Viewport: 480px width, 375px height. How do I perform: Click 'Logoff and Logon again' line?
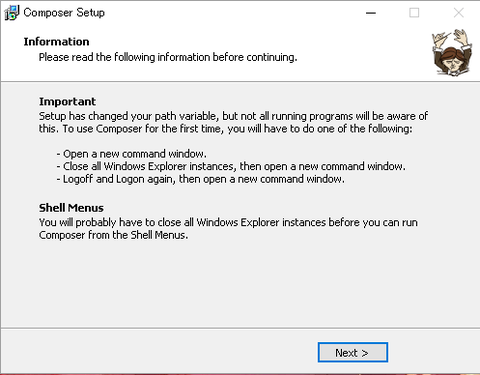(200, 179)
